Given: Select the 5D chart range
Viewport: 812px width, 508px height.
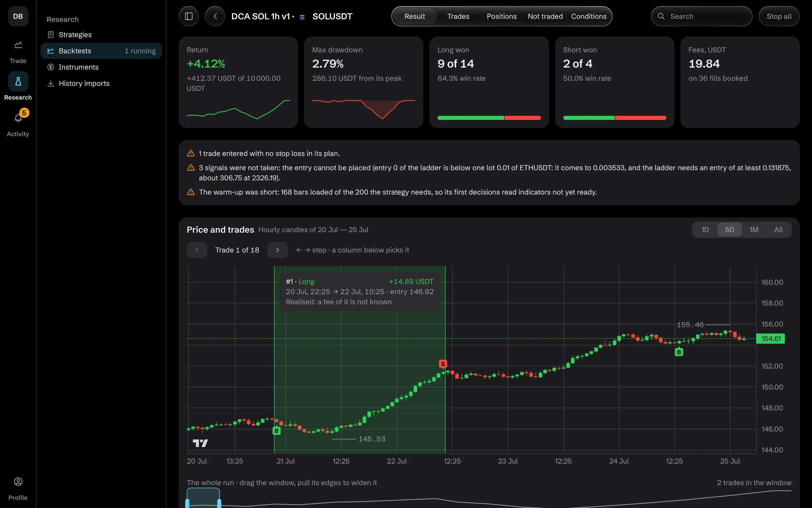Looking at the screenshot, I should tap(729, 230).
